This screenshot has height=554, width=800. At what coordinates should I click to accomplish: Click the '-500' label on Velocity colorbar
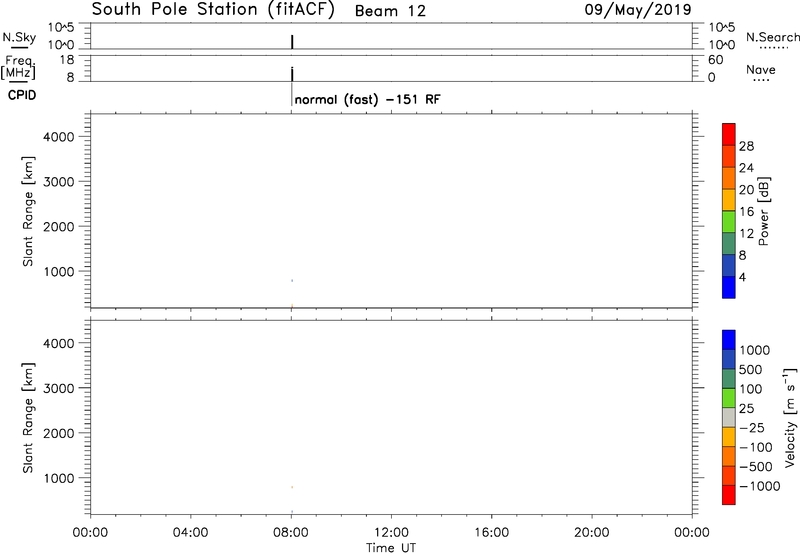click(x=756, y=466)
